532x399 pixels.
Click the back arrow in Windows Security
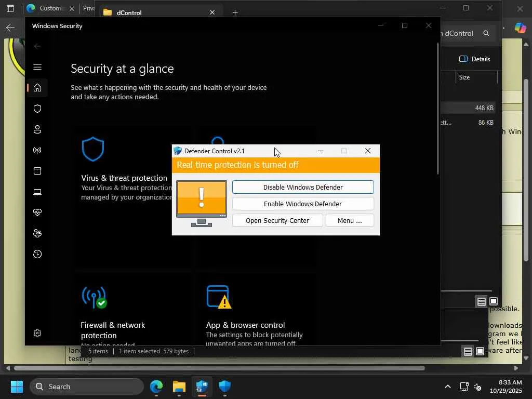37,46
